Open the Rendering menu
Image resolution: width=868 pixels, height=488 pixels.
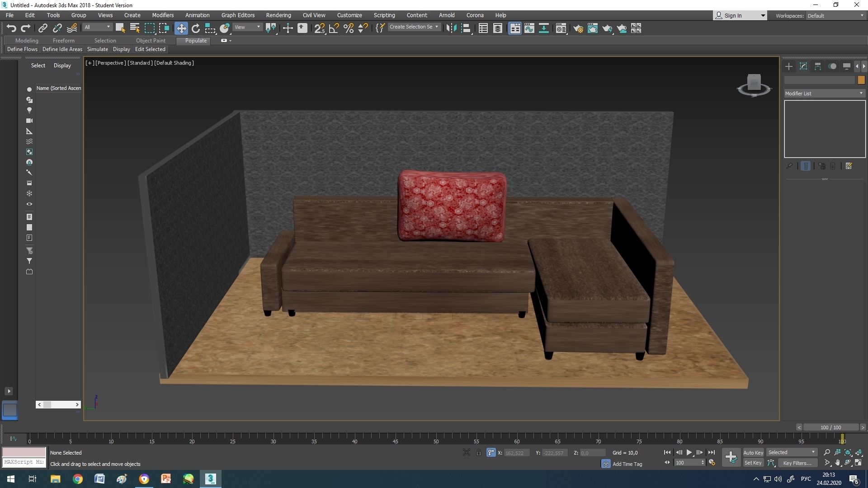278,15
